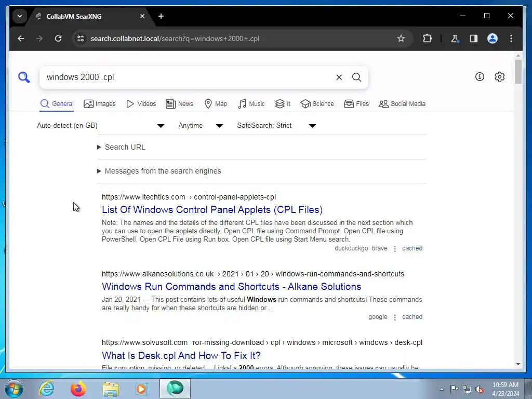Switch to the Map tab
The width and height of the screenshot is (532, 399).
[216, 104]
